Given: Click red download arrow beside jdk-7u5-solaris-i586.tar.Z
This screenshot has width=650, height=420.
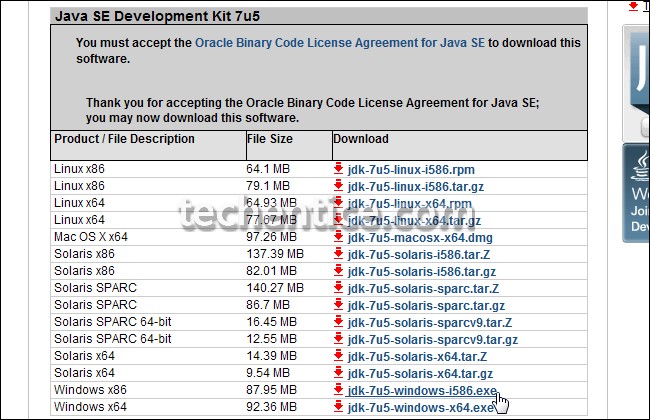Looking at the screenshot, I should (x=338, y=253).
